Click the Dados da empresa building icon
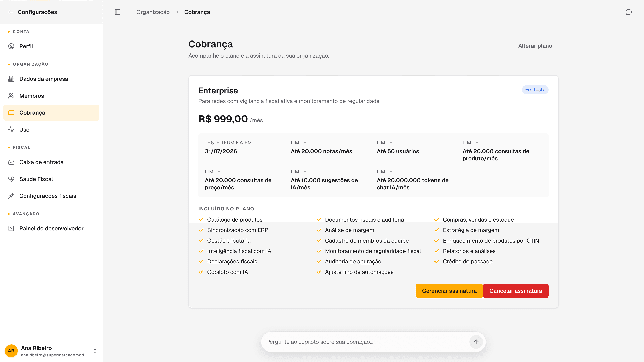Image resolution: width=644 pixels, height=362 pixels. click(x=11, y=79)
